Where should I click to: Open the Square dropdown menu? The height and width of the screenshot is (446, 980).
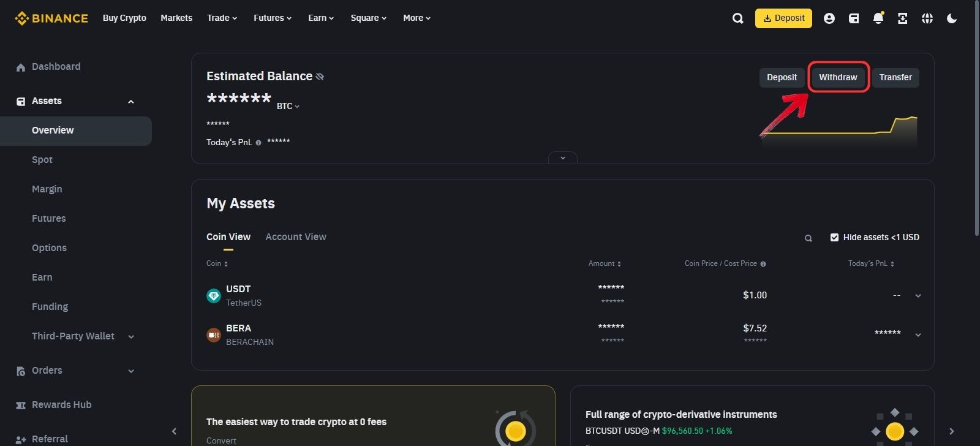coord(369,18)
